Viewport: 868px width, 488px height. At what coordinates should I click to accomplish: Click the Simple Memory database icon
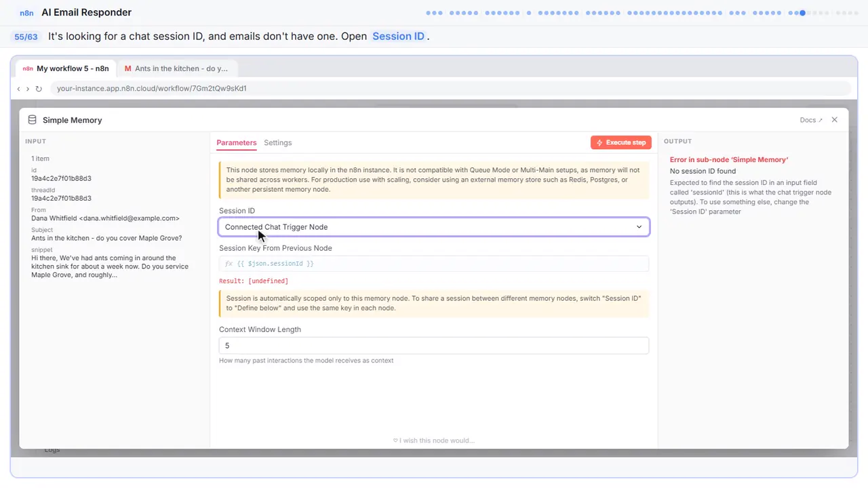coord(32,120)
